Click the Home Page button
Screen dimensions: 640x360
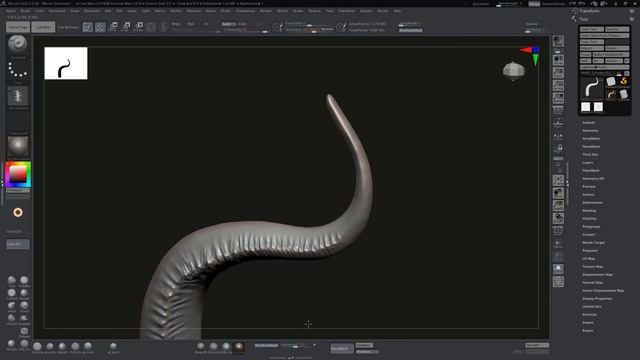[x=18, y=27]
